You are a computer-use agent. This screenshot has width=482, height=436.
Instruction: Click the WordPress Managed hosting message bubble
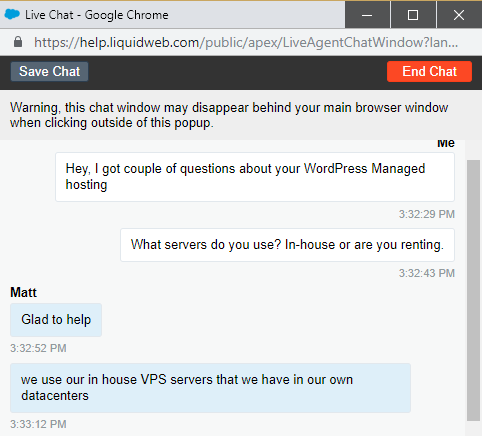pos(255,177)
